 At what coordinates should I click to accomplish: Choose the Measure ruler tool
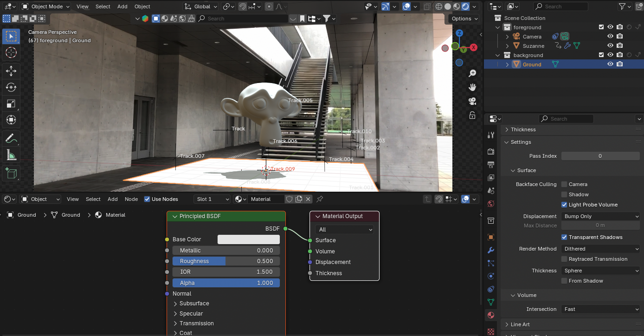[11, 155]
